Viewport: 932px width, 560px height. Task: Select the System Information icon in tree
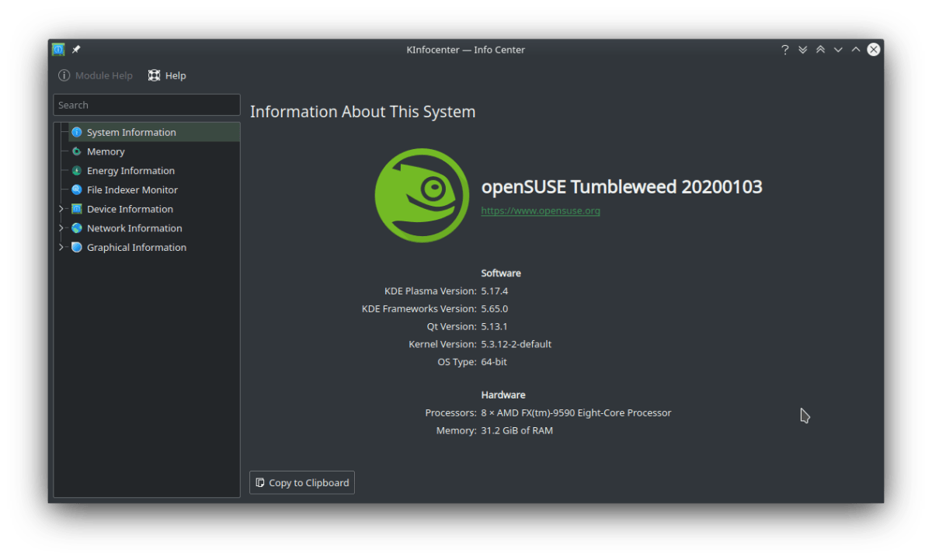[77, 132]
